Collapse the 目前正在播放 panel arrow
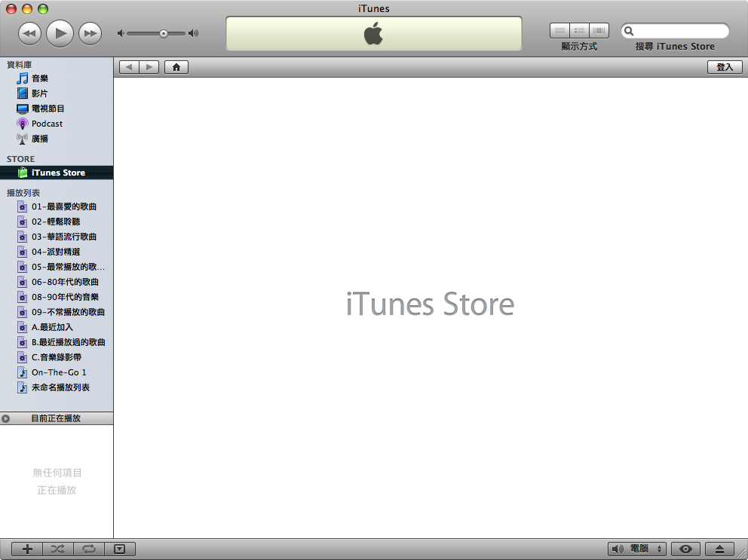 [x=6, y=419]
